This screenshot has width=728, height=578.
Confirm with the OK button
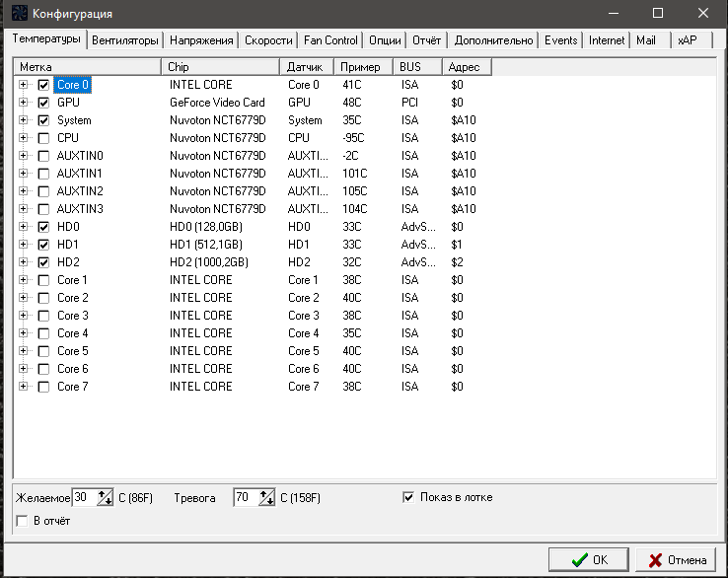point(589,560)
